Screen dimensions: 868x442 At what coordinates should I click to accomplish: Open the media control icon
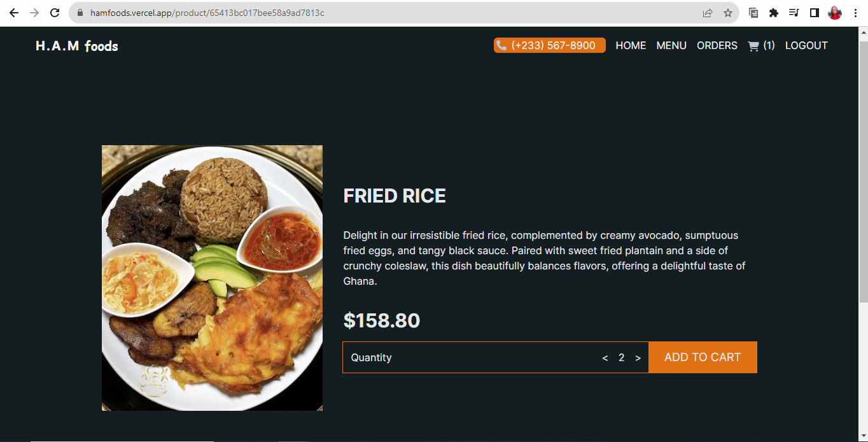pyautogui.click(x=794, y=13)
